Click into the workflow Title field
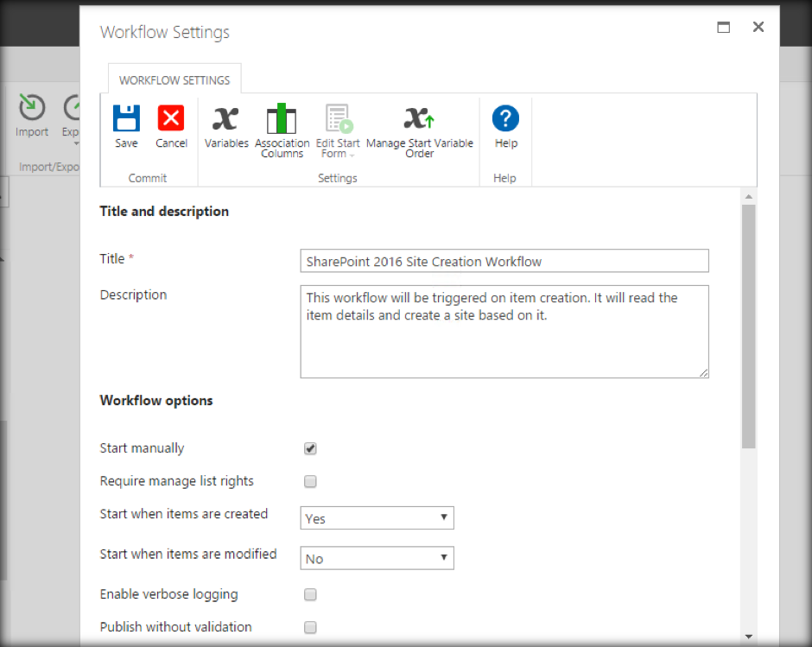The image size is (812, 647). pos(504,261)
